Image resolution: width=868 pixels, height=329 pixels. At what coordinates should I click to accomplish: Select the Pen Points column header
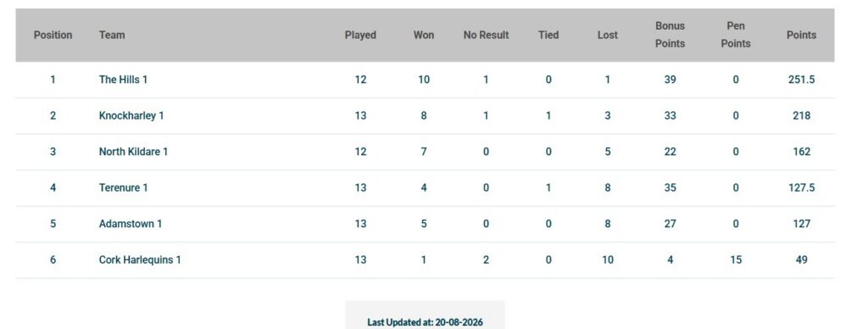click(736, 34)
